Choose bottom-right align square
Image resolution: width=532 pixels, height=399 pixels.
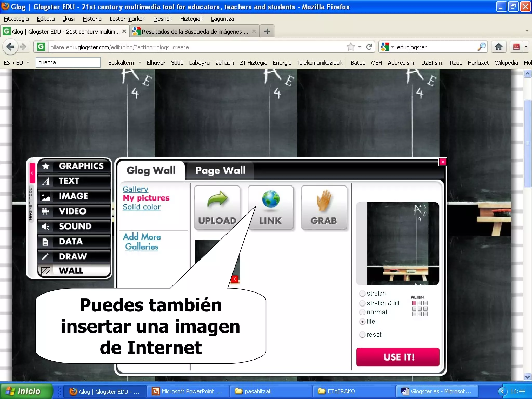click(425, 314)
